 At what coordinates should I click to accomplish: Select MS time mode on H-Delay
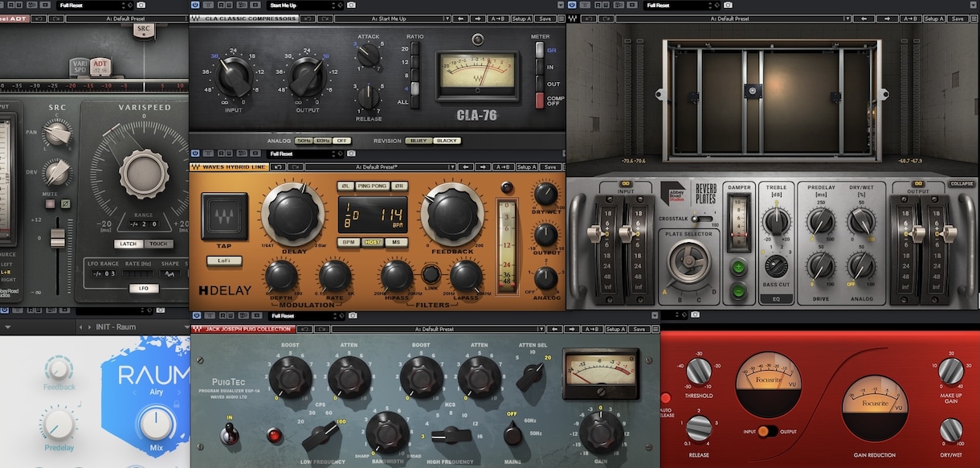click(x=396, y=242)
